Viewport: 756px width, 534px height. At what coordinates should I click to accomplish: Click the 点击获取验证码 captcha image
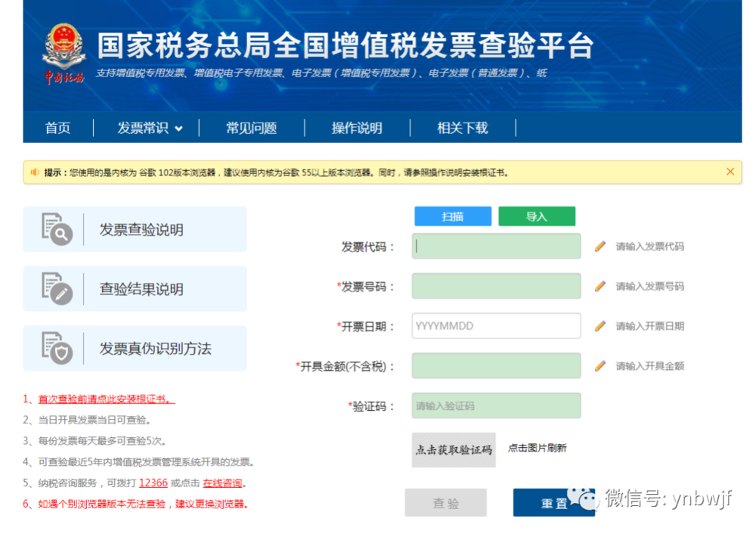tap(454, 449)
